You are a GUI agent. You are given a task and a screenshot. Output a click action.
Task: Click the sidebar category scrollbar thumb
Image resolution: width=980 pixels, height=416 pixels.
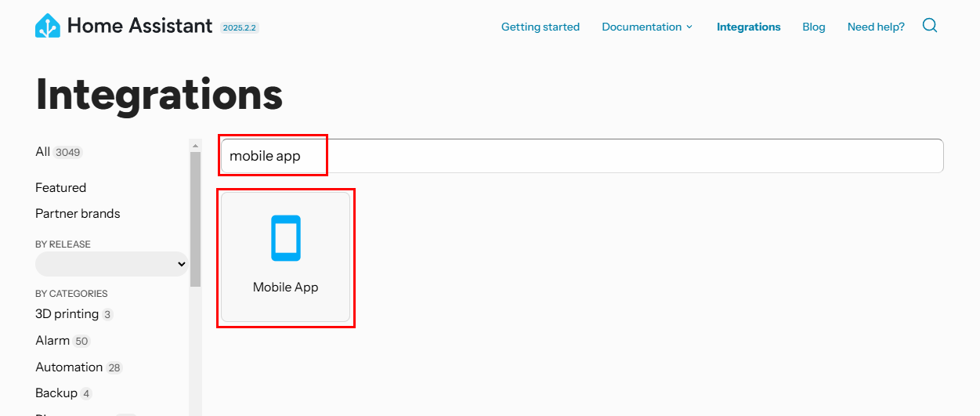[x=196, y=219]
